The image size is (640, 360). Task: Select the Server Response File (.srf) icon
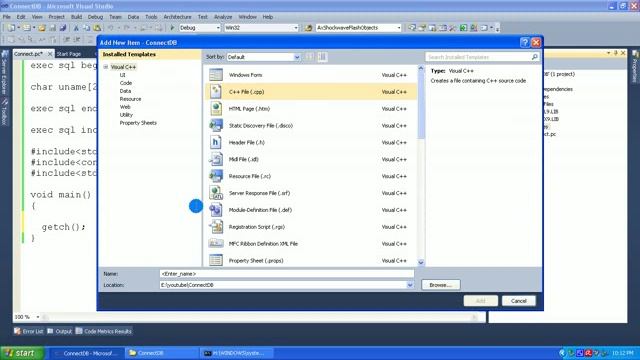tap(216, 193)
